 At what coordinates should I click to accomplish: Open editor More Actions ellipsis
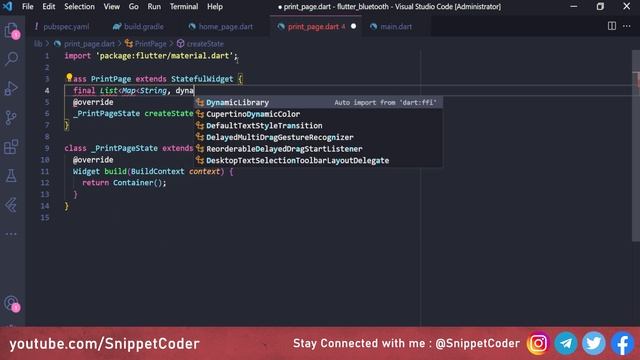627,26
